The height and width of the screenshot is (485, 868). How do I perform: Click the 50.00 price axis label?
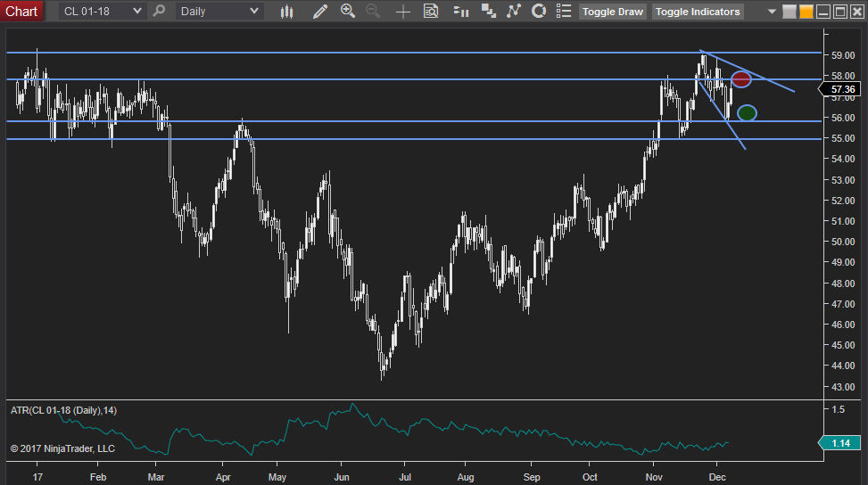pos(842,242)
